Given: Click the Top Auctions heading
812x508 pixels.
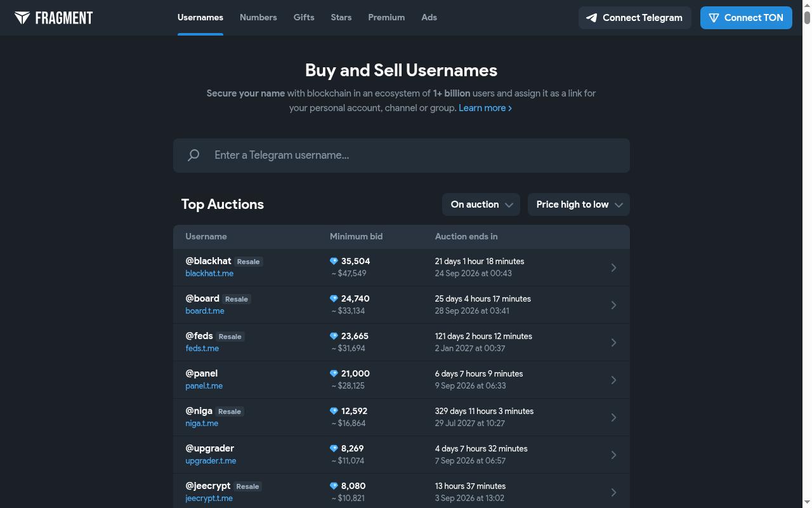Looking at the screenshot, I should pyautogui.click(x=223, y=204).
